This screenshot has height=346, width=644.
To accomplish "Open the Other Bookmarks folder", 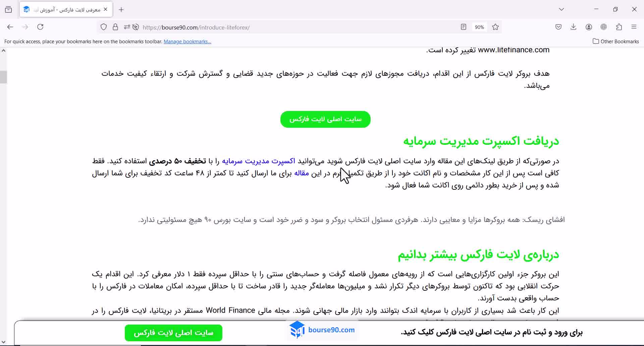I will [616, 42].
